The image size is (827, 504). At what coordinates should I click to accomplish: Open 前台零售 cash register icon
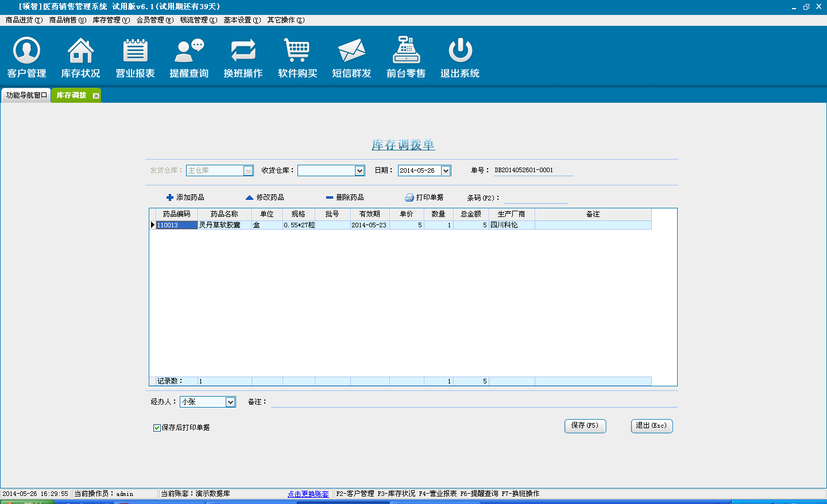406,52
